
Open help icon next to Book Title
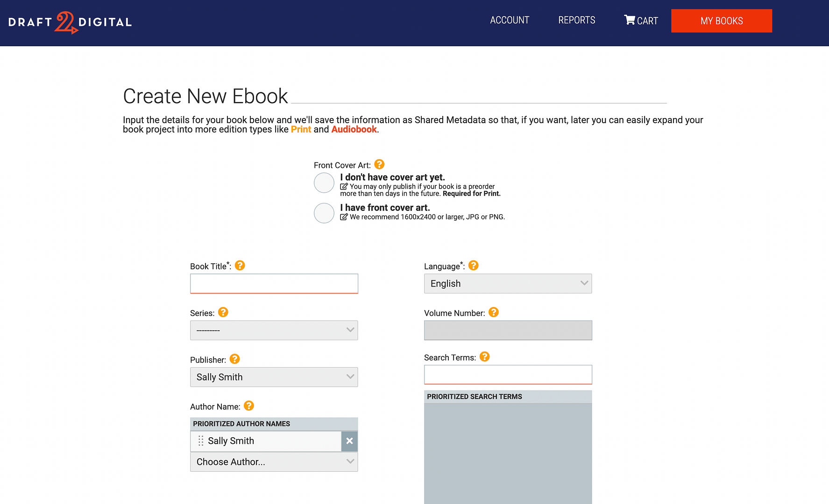(x=240, y=266)
